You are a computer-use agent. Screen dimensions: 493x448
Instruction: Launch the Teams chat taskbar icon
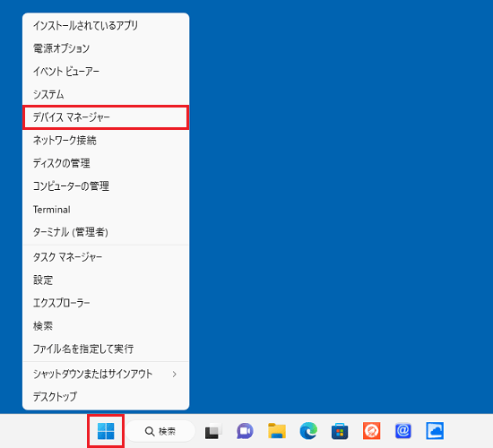tap(245, 431)
